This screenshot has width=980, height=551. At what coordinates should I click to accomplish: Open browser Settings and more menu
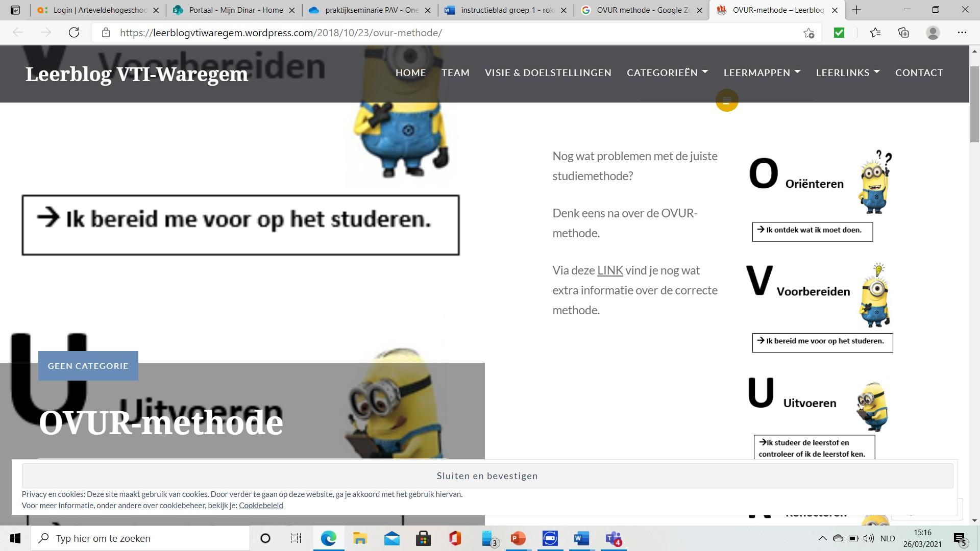point(962,33)
